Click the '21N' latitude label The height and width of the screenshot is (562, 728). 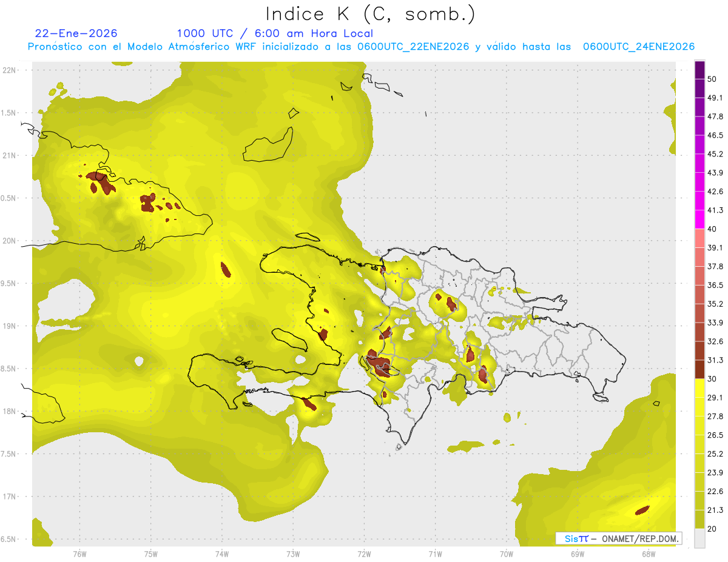[x=10, y=155]
